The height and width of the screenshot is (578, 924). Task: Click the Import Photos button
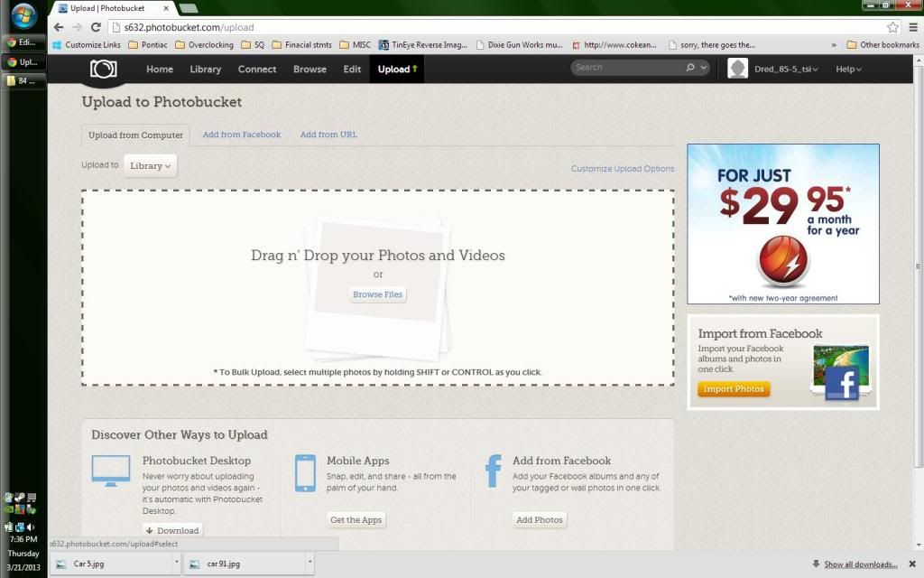(734, 389)
